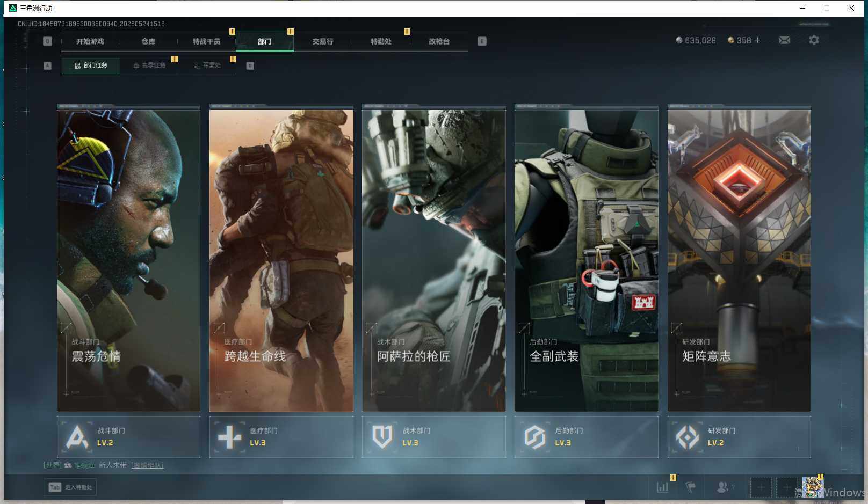868x504 pixels.
Task: Select the 医疗部门 LV.3 panel
Action: [281, 437]
